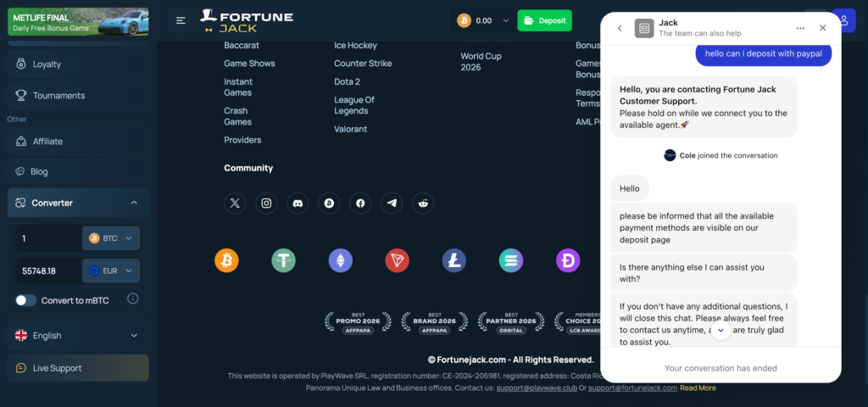The image size is (868, 407).
Task: Click the mBTC info icon
Action: pos(133,299)
